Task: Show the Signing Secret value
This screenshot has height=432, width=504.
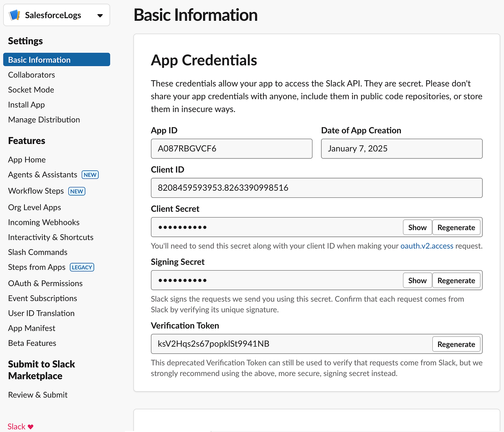Action: point(417,280)
